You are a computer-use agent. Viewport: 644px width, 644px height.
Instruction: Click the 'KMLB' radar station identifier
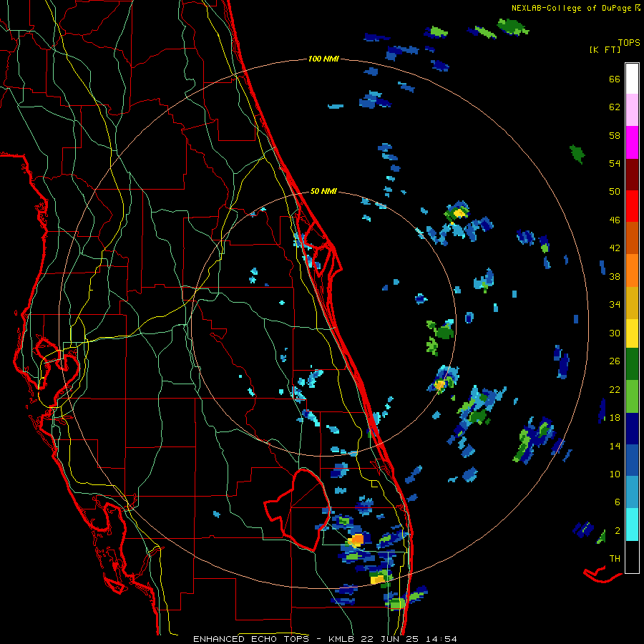coord(341,639)
